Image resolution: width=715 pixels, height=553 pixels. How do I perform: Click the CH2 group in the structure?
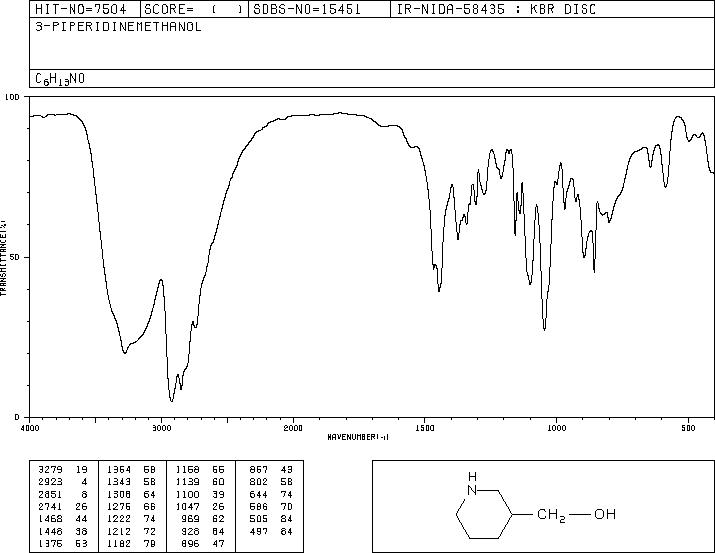point(552,515)
